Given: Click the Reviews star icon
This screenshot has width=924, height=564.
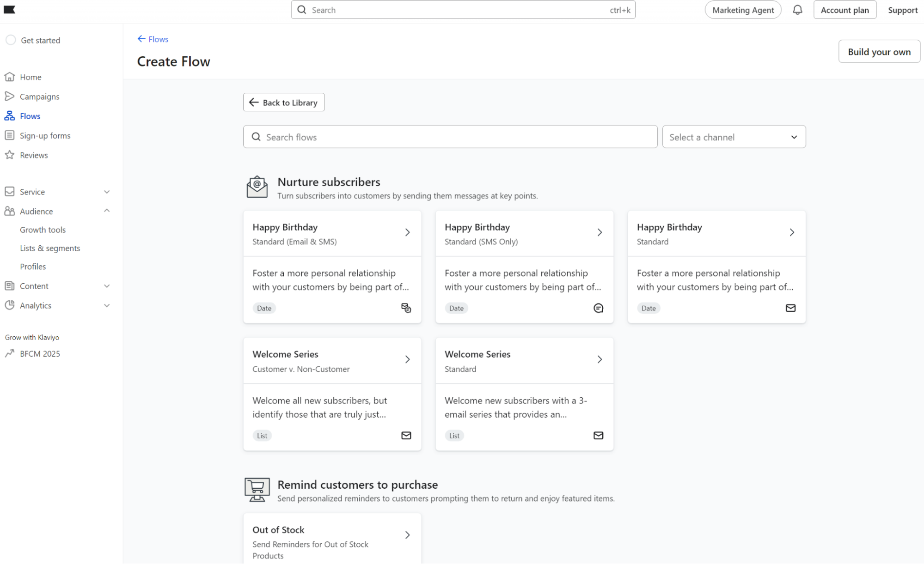Looking at the screenshot, I should click(9, 155).
